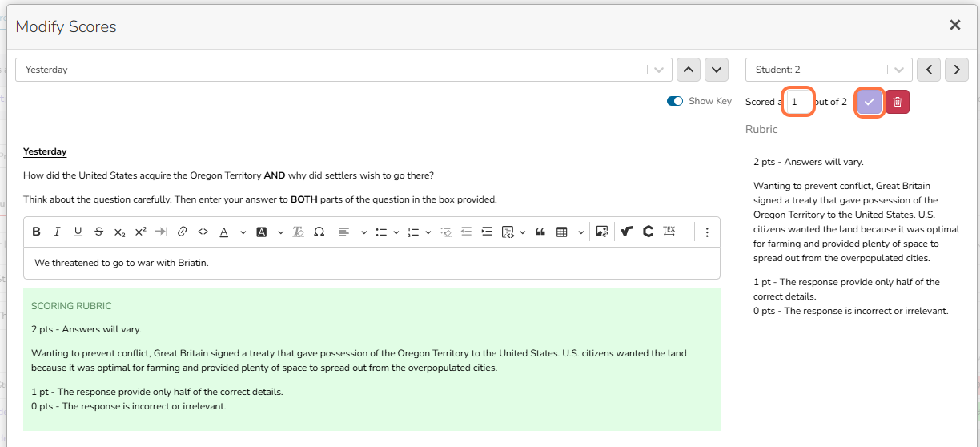
Task: Click the score input field showing 1
Action: point(798,102)
